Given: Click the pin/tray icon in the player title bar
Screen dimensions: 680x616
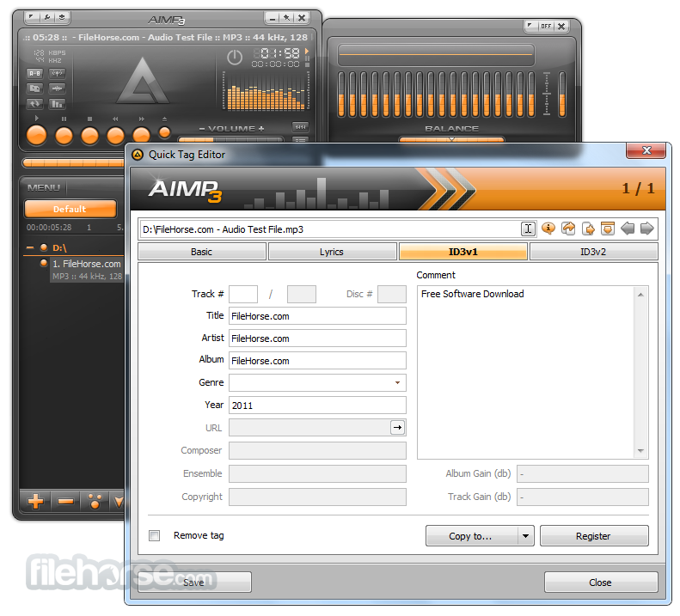Looking at the screenshot, I should tap(286, 18).
